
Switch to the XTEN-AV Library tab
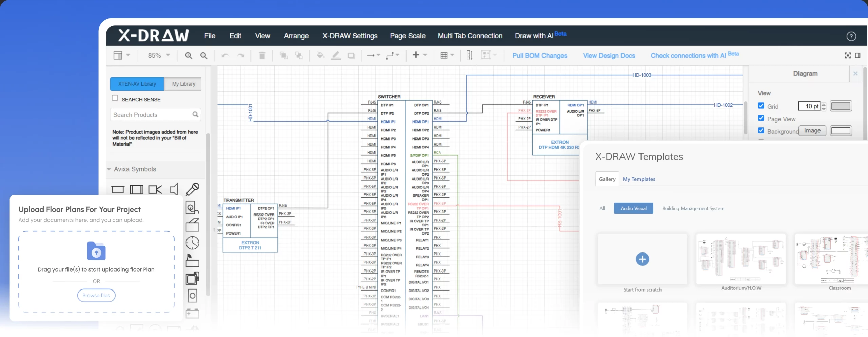click(x=137, y=84)
